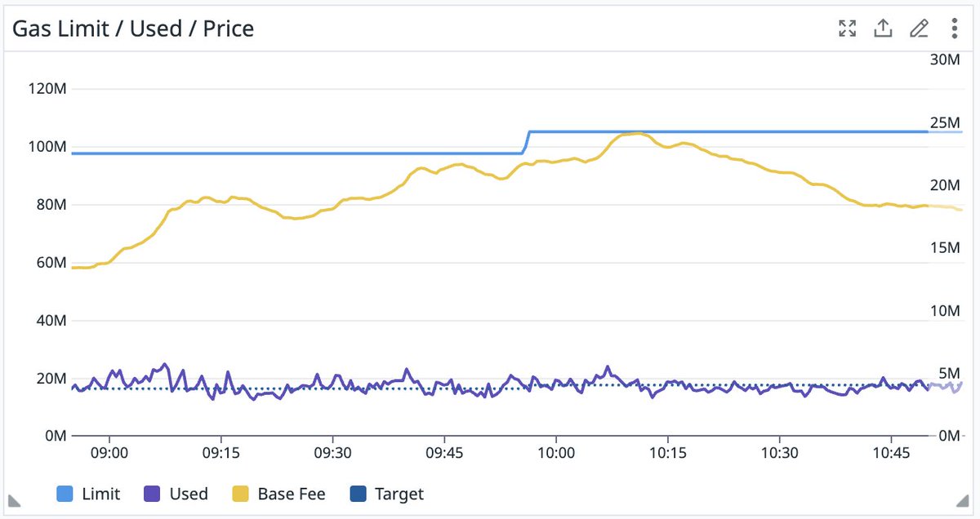
Task: Click the bottom-right panel resize handle
Action: pos(960,499)
